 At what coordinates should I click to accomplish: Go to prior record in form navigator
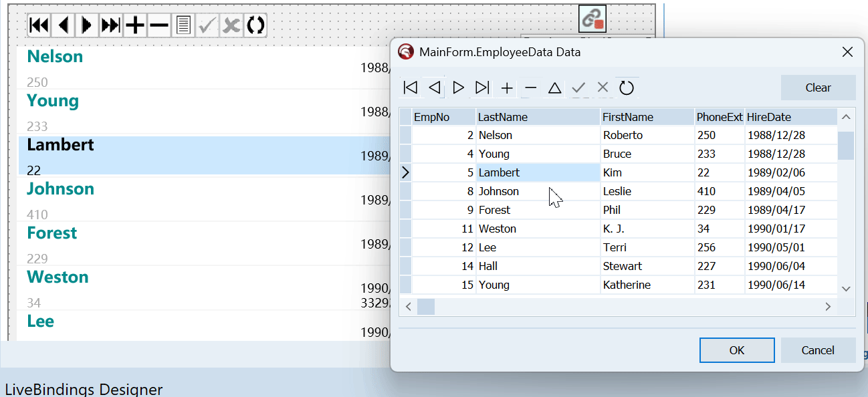64,25
